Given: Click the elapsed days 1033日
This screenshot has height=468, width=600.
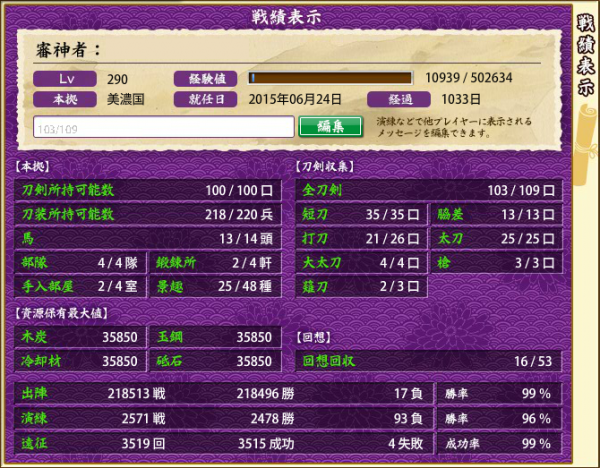Looking at the screenshot, I should [461, 99].
